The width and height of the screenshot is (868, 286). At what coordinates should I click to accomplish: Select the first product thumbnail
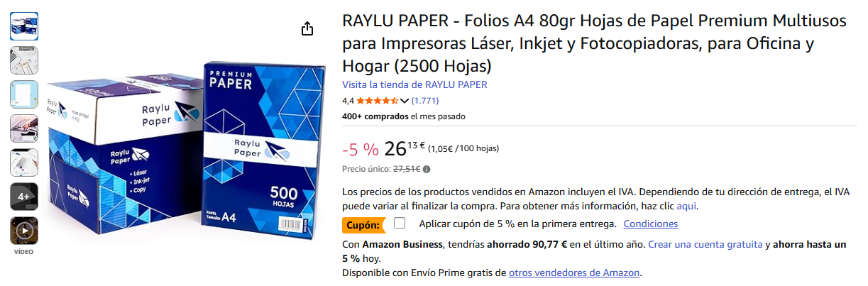pos(24,26)
